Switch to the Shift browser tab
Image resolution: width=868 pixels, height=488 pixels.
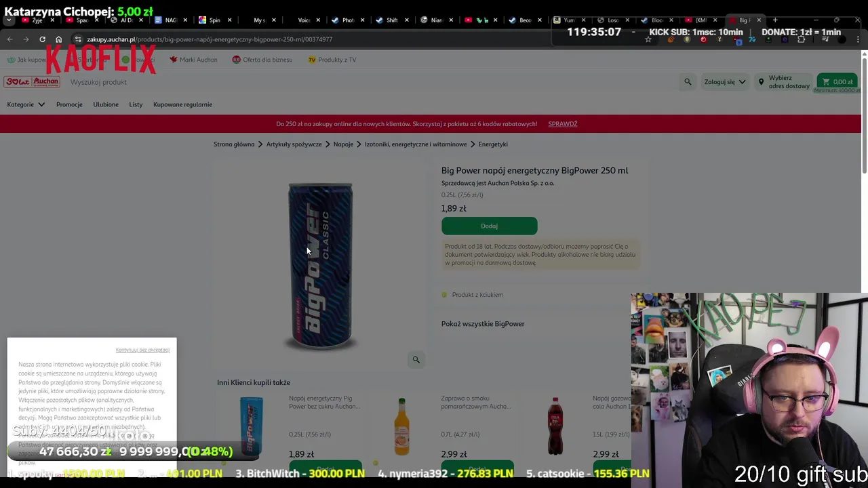tap(392, 20)
